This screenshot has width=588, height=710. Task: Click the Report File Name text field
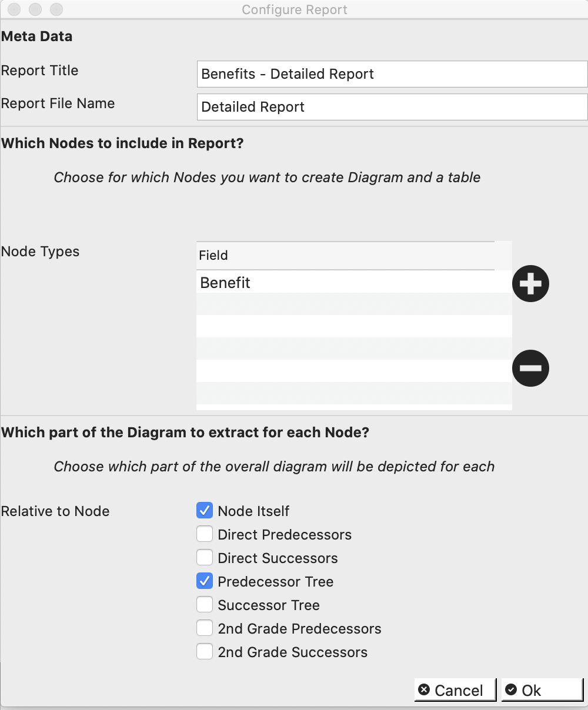tap(392, 106)
